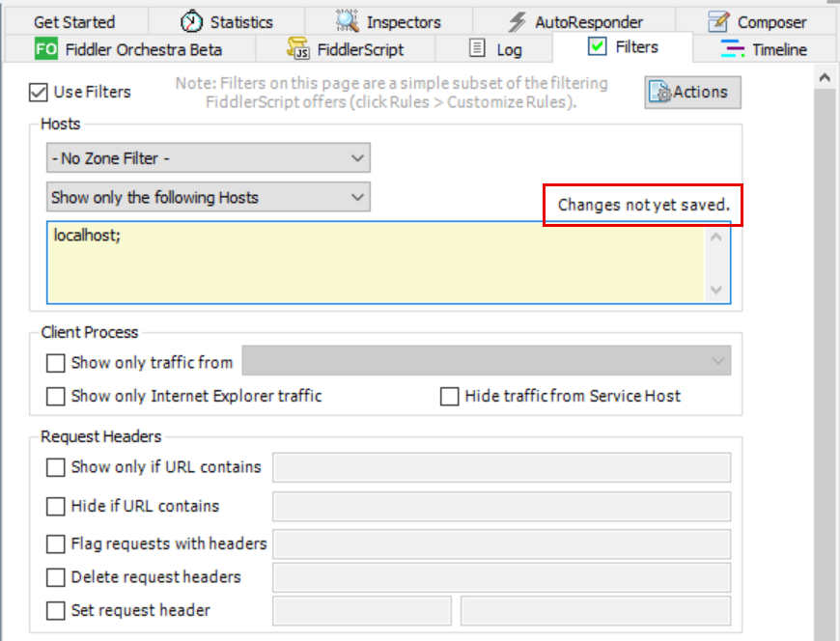
Task: Open the client process traffic dropdown
Action: [487, 360]
